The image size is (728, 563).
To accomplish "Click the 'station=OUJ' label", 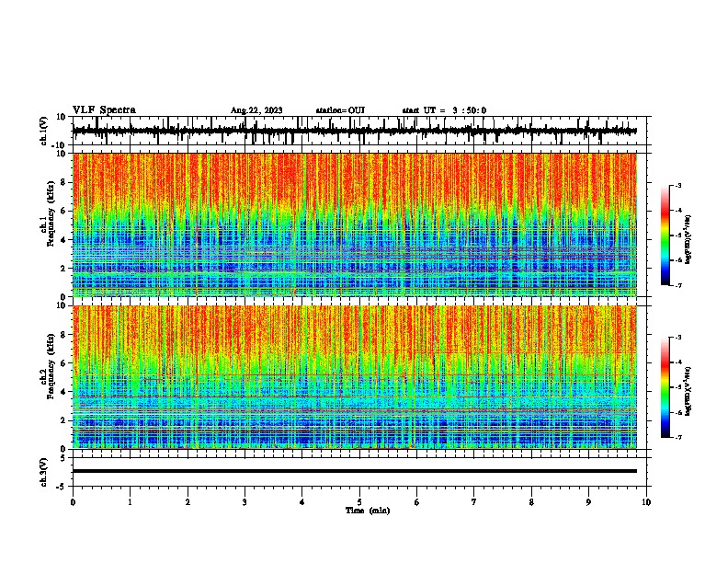I will tap(340, 110).
